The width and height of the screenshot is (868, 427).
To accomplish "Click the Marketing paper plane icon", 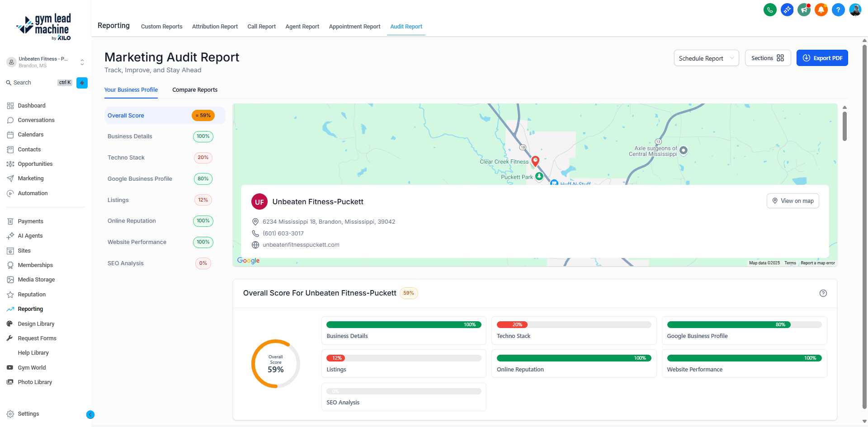I will pos(10,178).
